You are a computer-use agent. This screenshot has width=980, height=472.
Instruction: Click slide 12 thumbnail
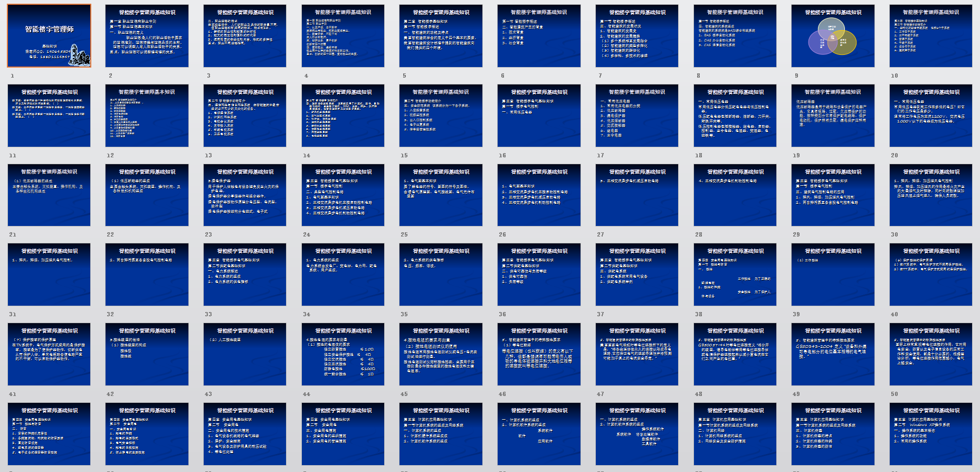point(147,116)
